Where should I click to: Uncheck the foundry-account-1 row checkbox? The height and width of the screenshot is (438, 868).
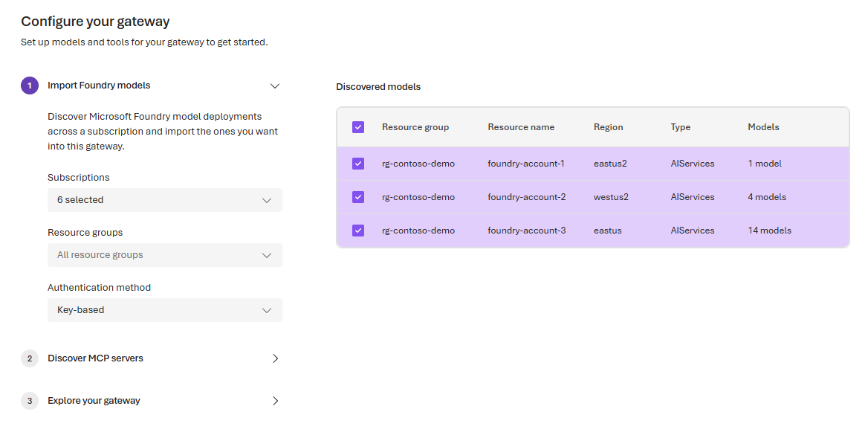pos(358,164)
